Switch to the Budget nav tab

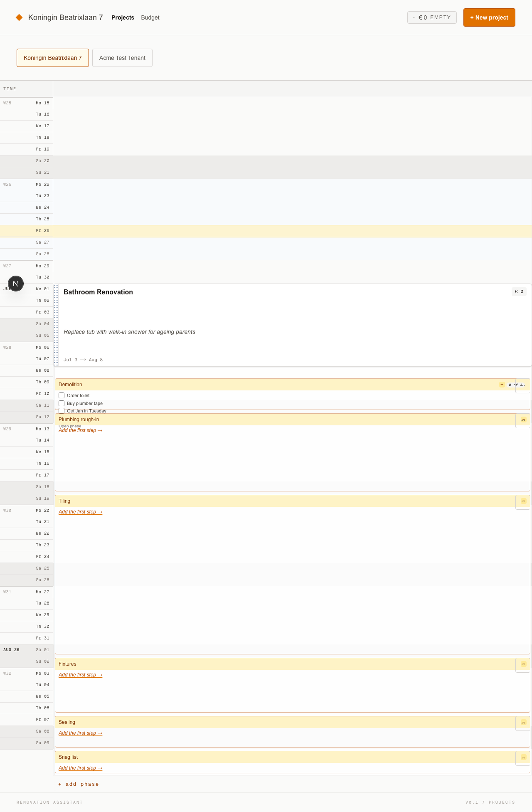[150, 17]
